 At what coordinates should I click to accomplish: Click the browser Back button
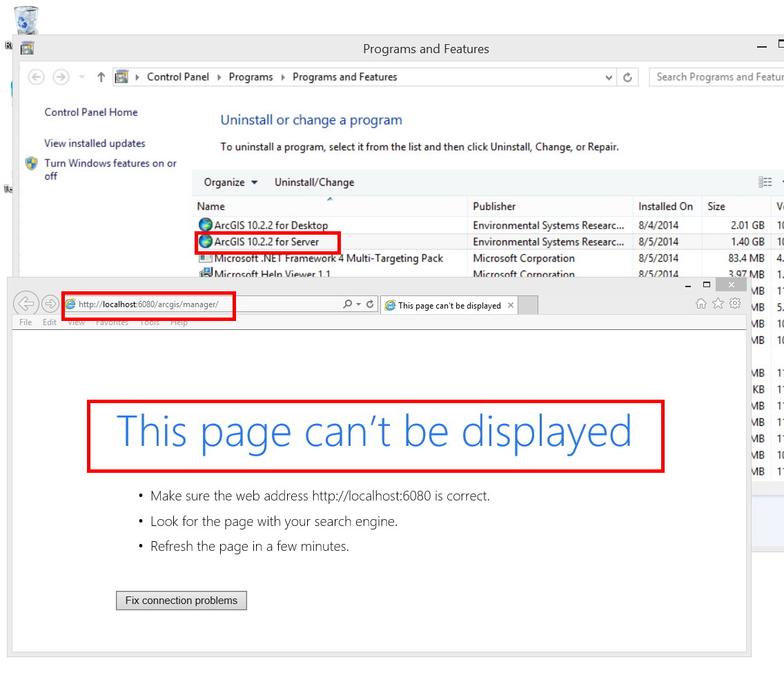pos(26,304)
